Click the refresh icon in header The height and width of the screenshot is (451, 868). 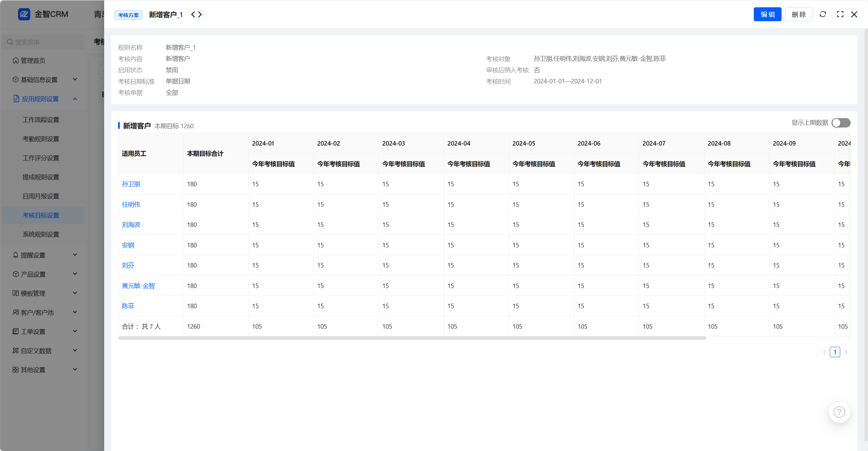click(823, 14)
